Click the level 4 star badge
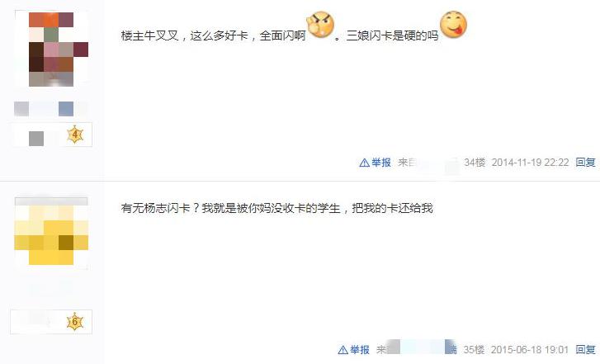Screen dimensions: 600x364 [75, 135]
